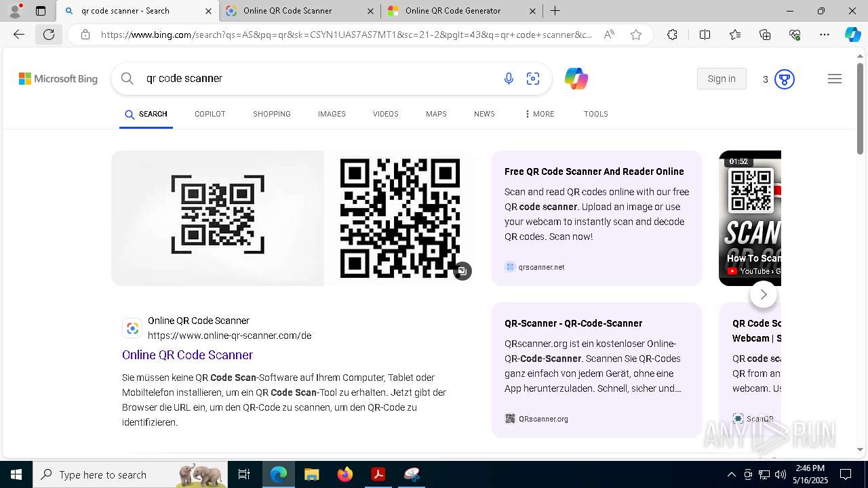868x488 pixels.
Task: Open Windows Start menu
Action: tap(16, 474)
